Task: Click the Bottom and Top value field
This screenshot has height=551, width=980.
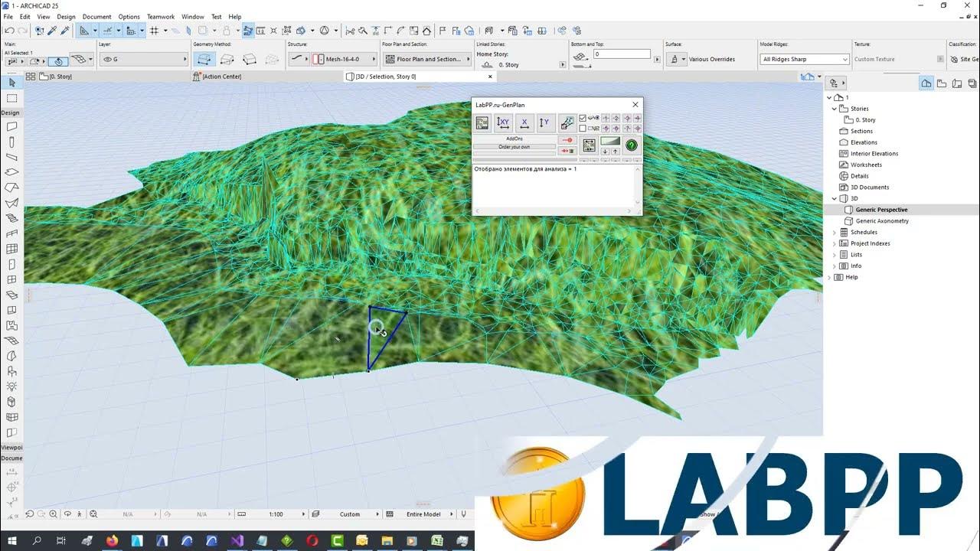Action: pos(622,54)
